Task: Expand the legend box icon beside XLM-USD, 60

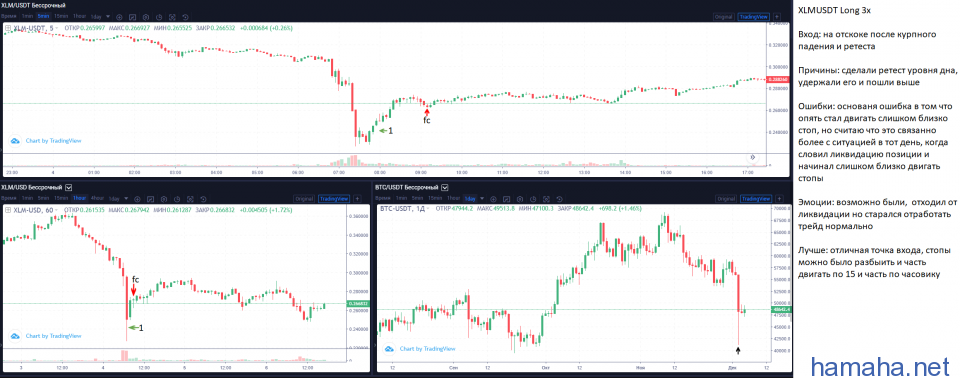Action: point(8,210)
